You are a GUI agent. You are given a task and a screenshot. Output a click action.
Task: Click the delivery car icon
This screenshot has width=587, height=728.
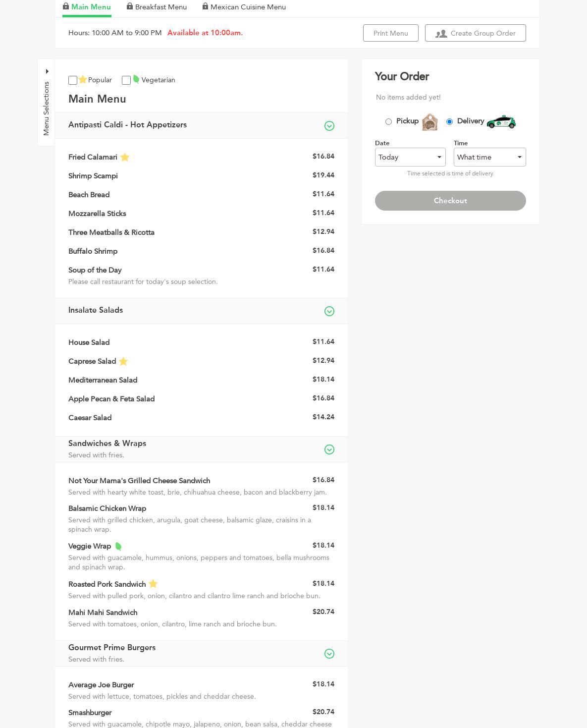pyautogui.click(x=501, y=121)
